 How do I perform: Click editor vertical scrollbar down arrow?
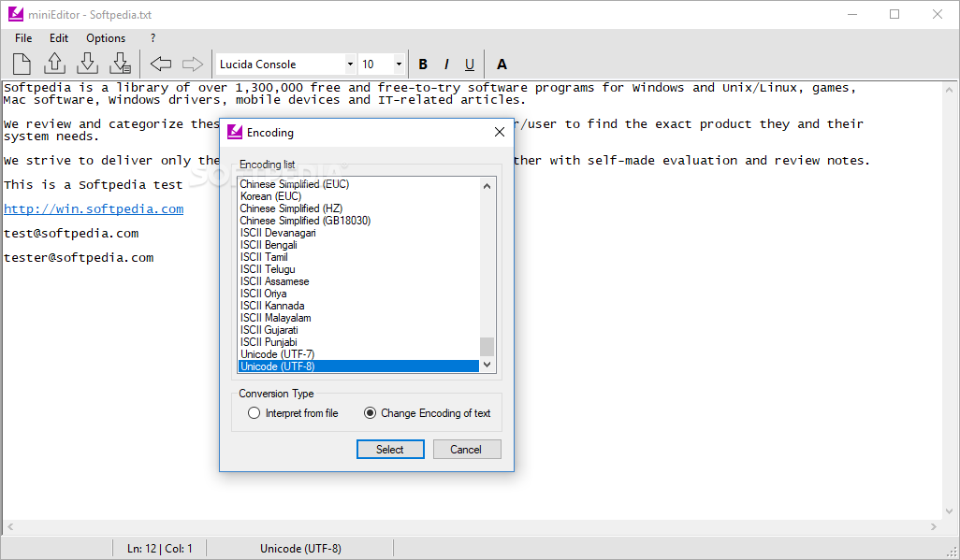(x=949, y=511)
